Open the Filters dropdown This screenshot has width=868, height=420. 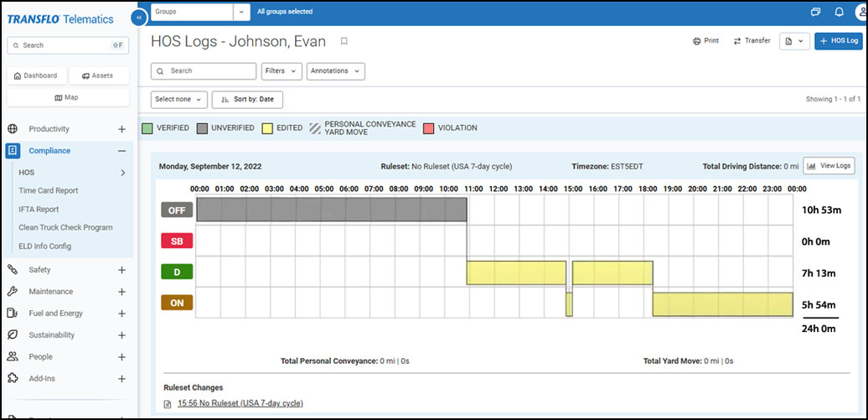click(282, 71)
